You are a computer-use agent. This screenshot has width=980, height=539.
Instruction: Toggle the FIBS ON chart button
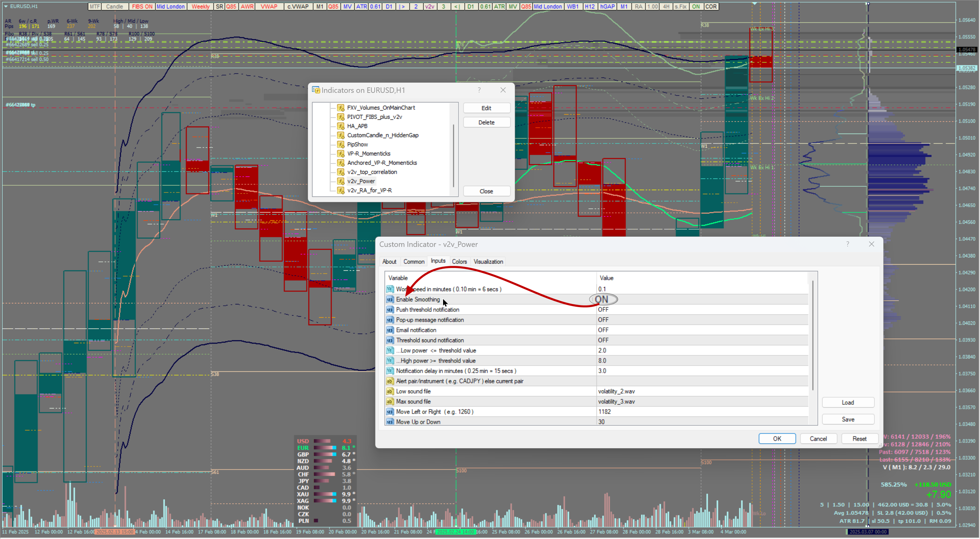coord(142,6)
